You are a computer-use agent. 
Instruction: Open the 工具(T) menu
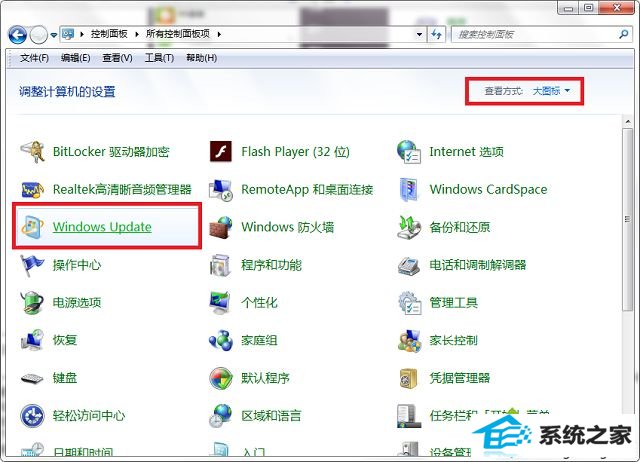[x=159, y=58]
